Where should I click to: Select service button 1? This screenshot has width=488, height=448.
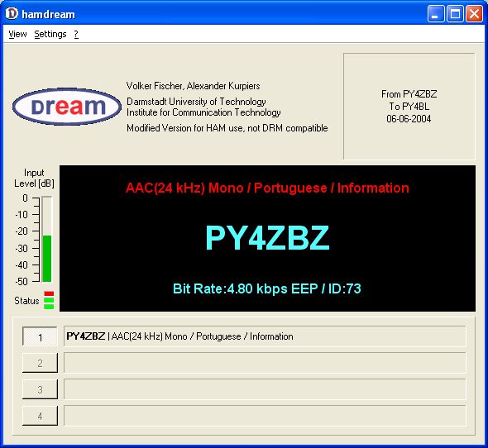coord(40,336)
